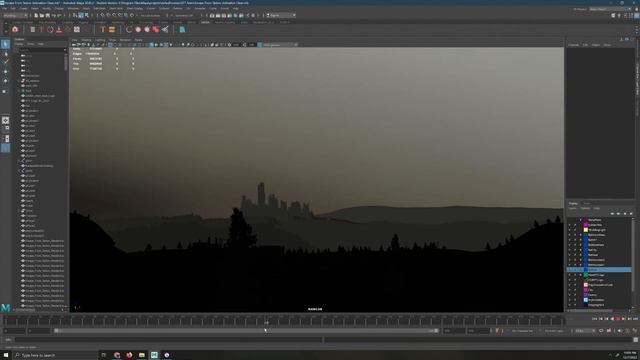Open the Workspace dropdown at top right

[x=609, y=9]
